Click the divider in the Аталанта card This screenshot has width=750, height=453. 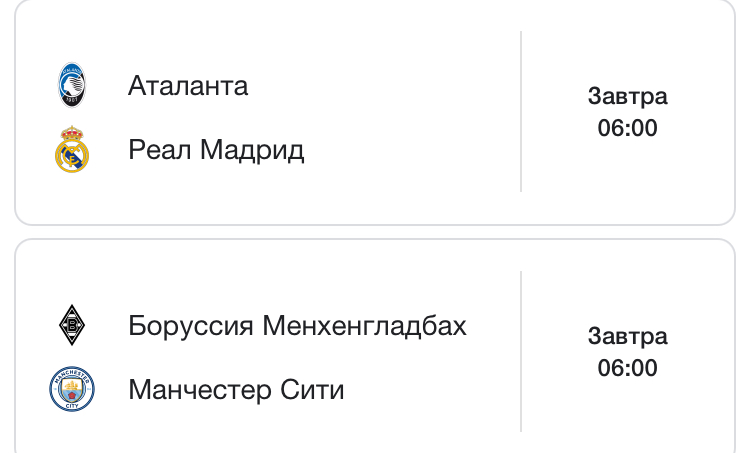coord(521,110)
